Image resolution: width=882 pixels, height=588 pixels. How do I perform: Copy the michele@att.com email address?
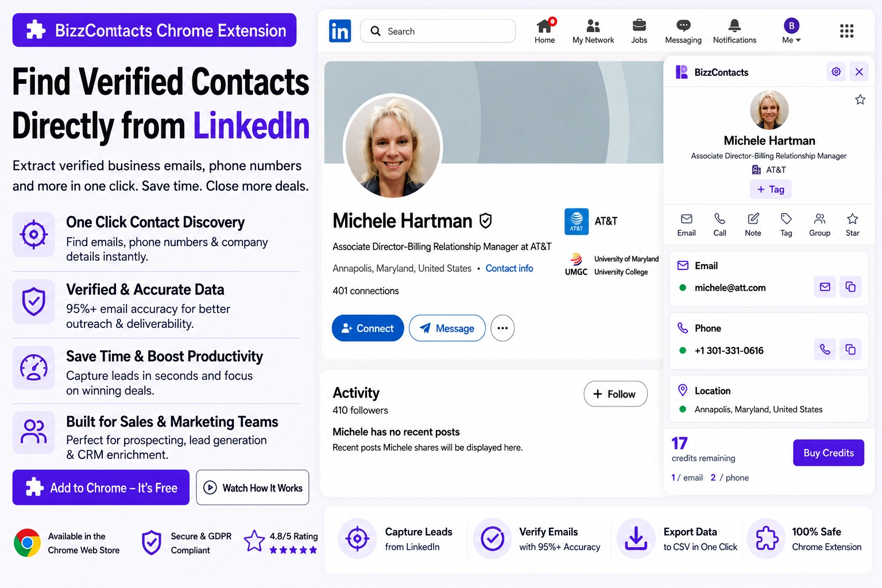[850, 287]
